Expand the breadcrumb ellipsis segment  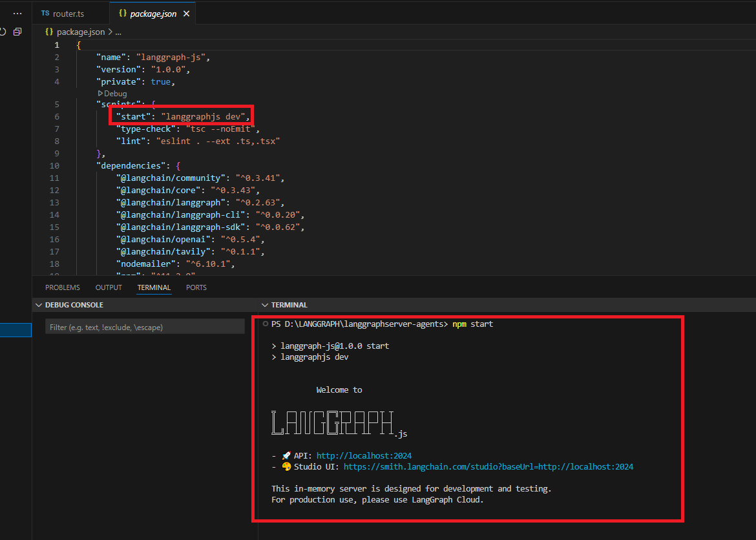118,32
